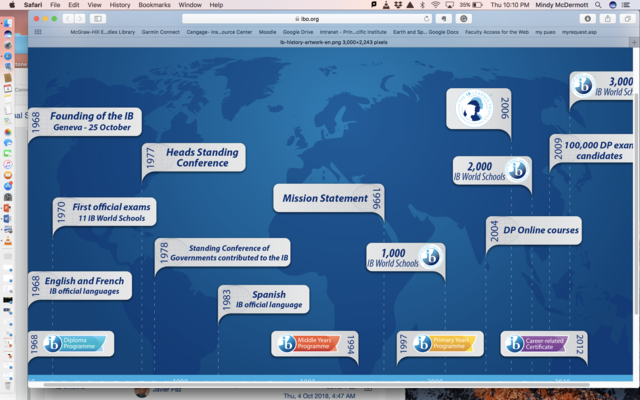Screen dimensions: 640x400
Task: Open Mindy McDermott user menu
Action: [x=562, y=5]
